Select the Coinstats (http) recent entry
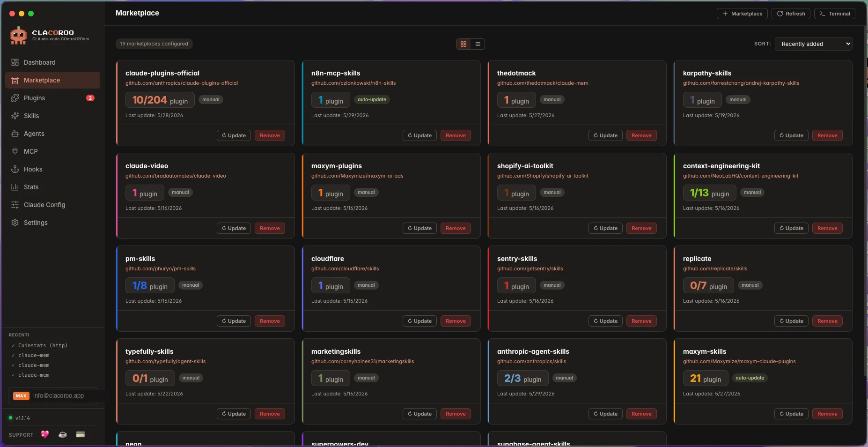This screenshot has height=447, width=868. pyautogui.click(x=43, y=345)
